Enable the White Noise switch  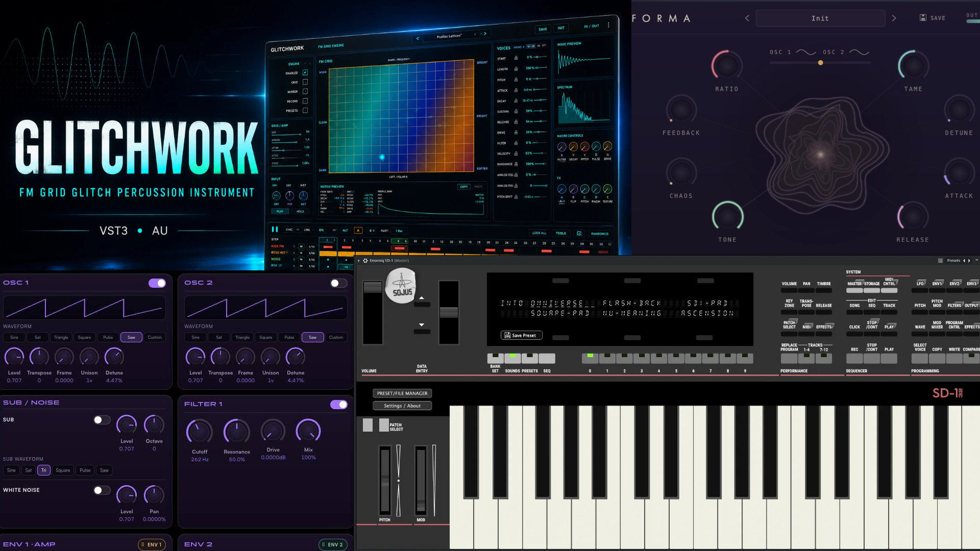point(102,490)
